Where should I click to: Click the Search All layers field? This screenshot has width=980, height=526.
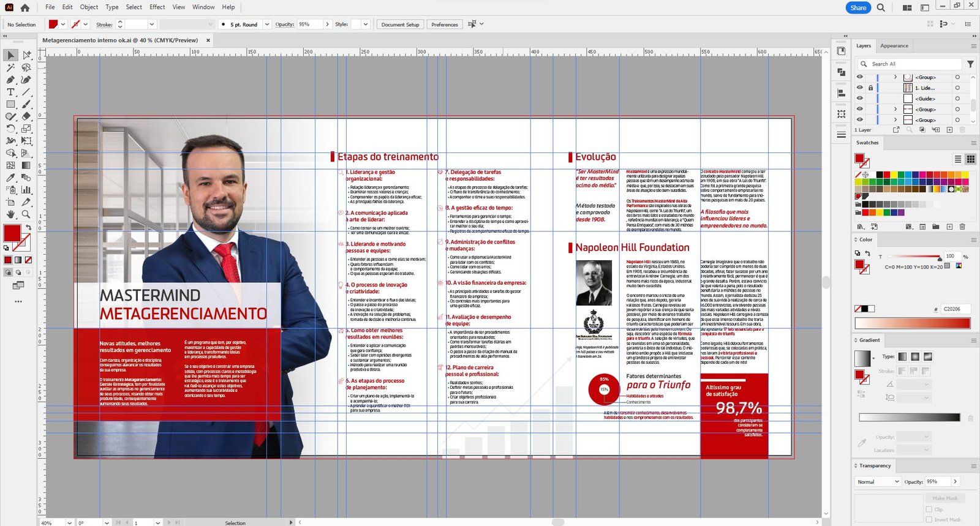pos(909,64)
